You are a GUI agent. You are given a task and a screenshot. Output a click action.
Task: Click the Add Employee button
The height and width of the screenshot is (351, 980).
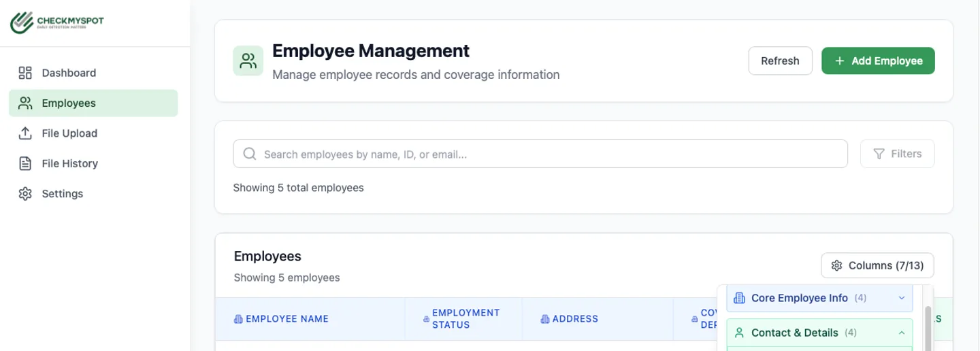pyautogui.click(x=878, y=61)
